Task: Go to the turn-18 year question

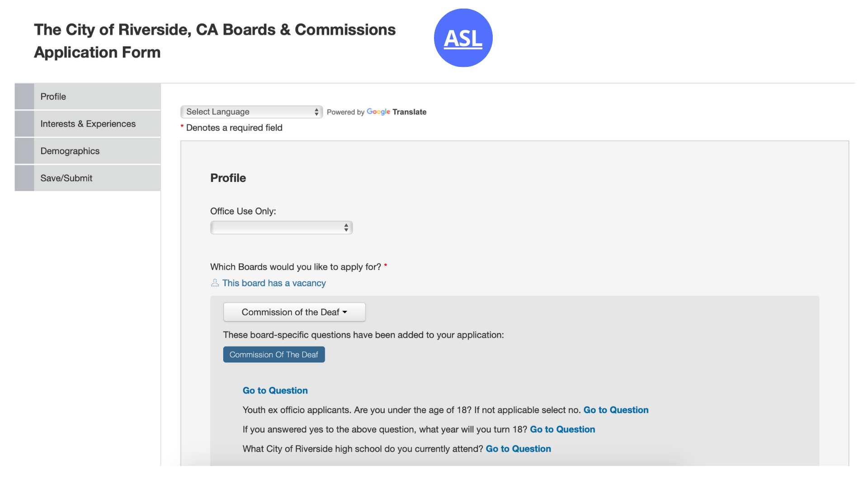Action: click(x=562, y=429)
